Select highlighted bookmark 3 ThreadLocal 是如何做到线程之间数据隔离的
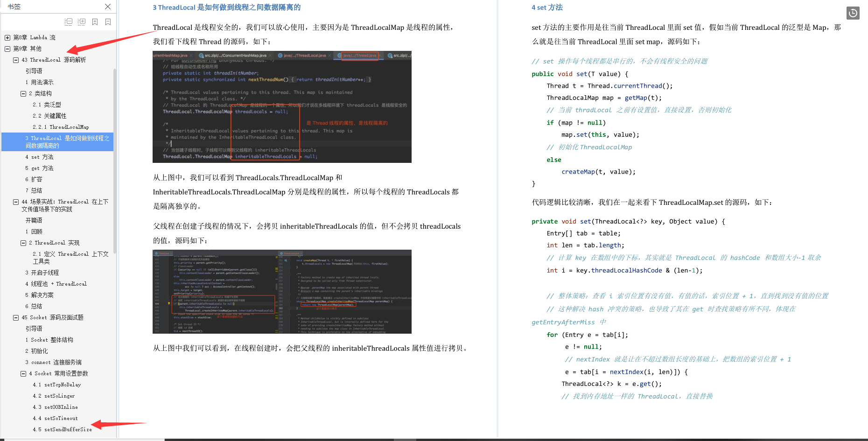Screen dimensions: 868x441 click(x=57, y=142)
